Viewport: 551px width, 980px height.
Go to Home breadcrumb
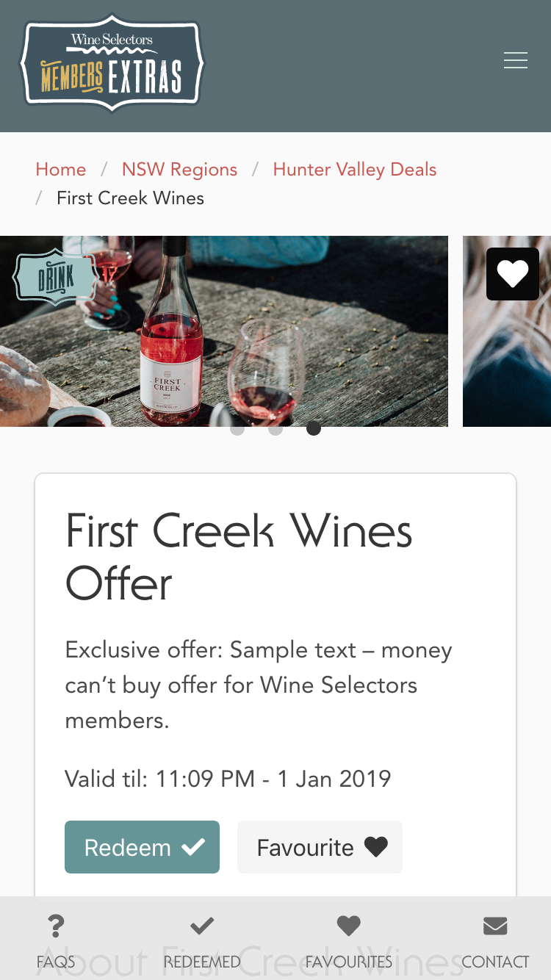[x=61, y=170]
